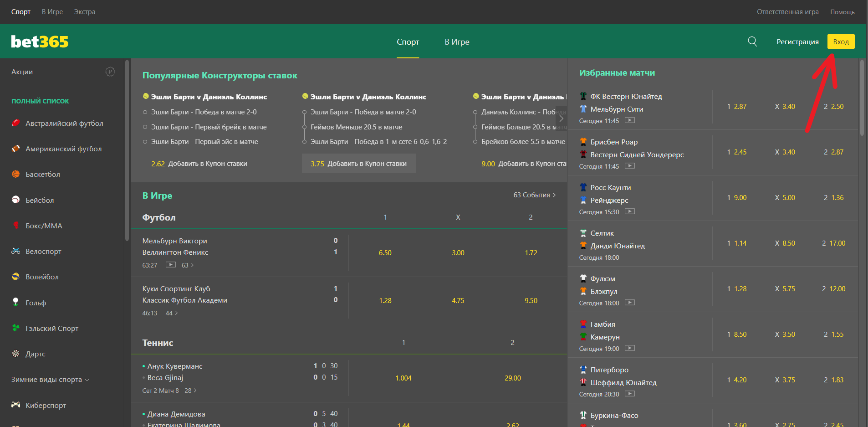Select 1 9.00 odds for Росс Каунти
The width and height of the screenshot is (868, 427).
click(737, 198)
